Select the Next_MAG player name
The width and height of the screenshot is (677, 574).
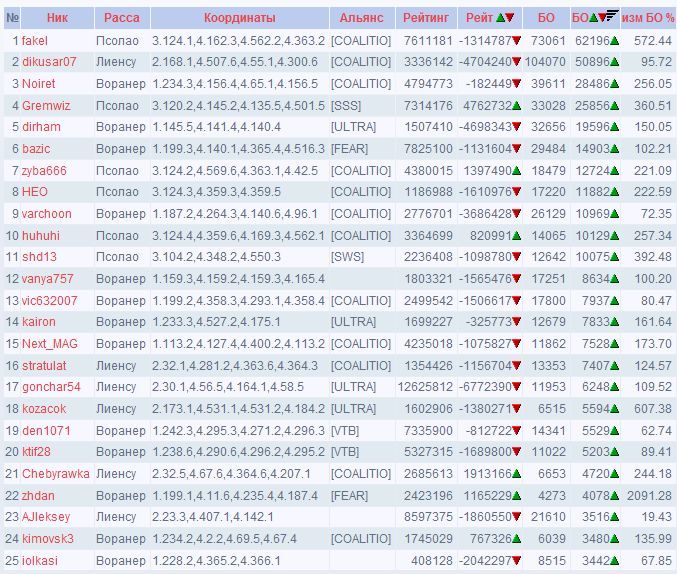coord(50,344)
